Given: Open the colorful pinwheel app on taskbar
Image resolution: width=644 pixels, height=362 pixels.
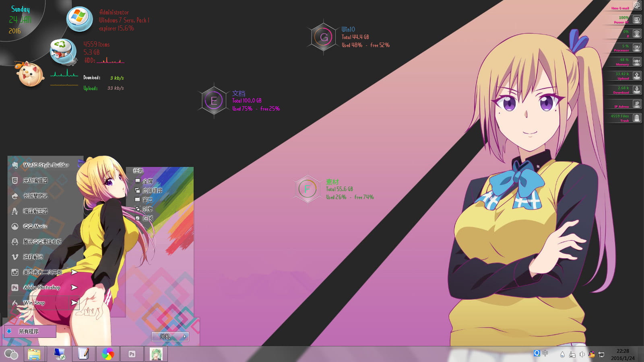Looking at the screenshot, I should click(107, 354).
